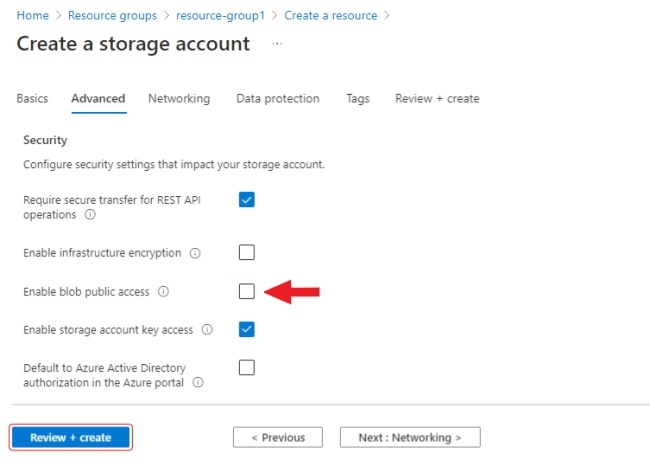
Task: Click info icon for Azure Active Directory authorization
Action: pos(198,382)
